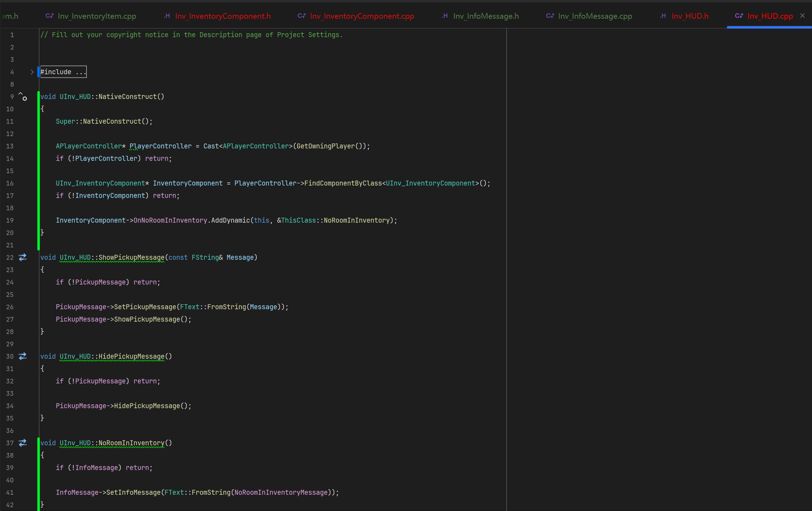Viewport: 812px width, 511px height.
Task: Open the Inv_InventoryComponent.cpp tab
Action: click(x=362, y=16)
